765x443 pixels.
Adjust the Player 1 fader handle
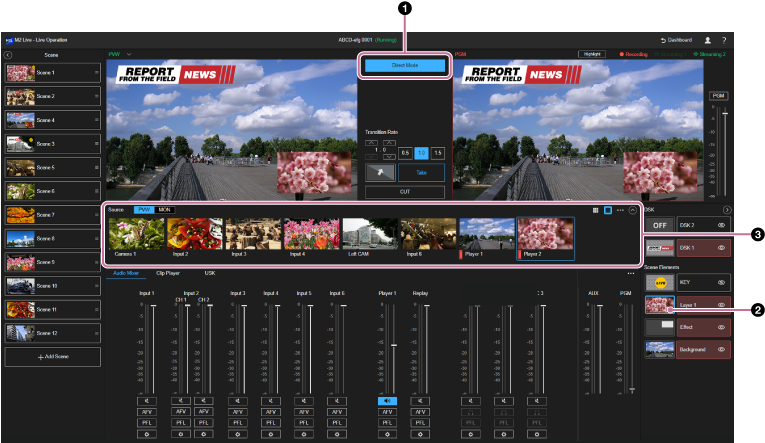coord(394,345)
